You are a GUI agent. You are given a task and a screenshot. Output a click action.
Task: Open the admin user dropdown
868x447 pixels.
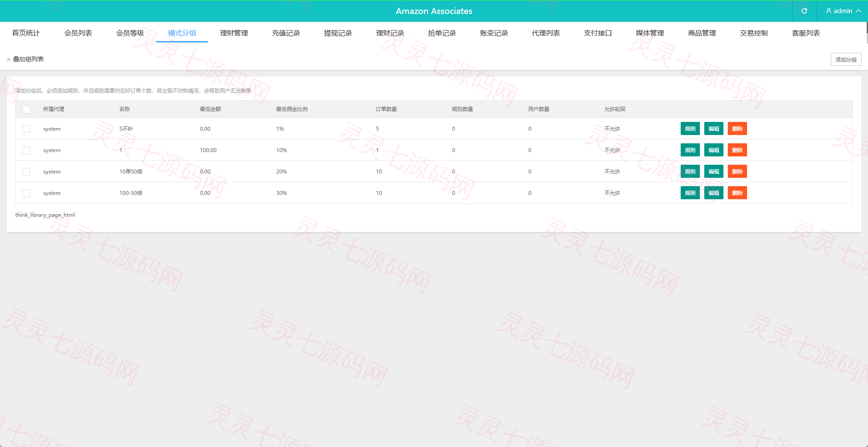843,11
